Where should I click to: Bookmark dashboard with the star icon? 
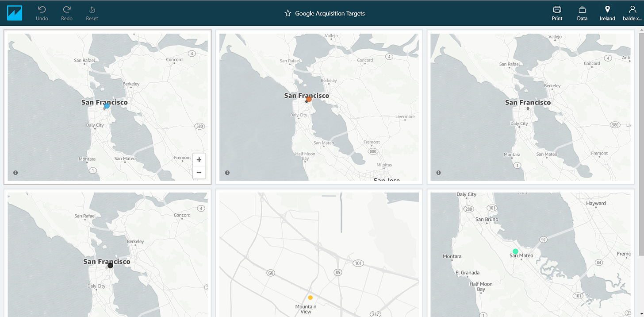pyautogui.click(x=287, y=13)
